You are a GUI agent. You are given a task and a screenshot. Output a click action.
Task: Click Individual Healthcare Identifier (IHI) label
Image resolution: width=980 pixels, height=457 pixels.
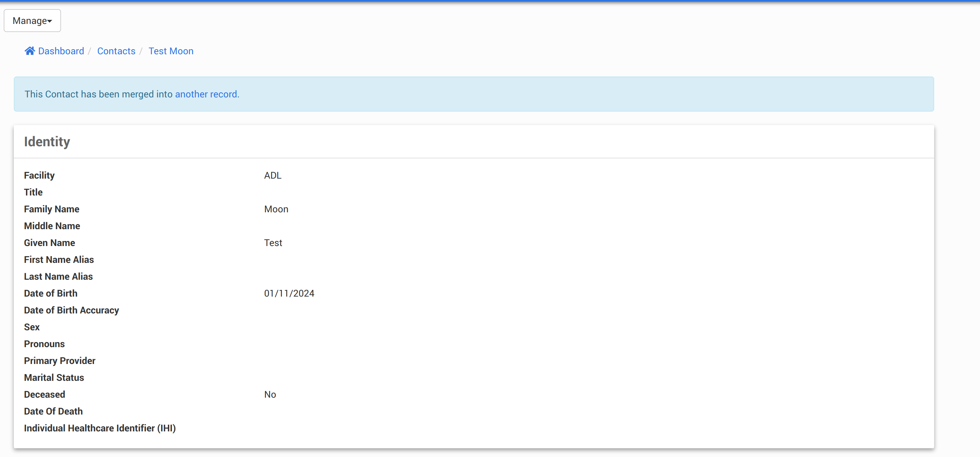click(x=100, y=428)
